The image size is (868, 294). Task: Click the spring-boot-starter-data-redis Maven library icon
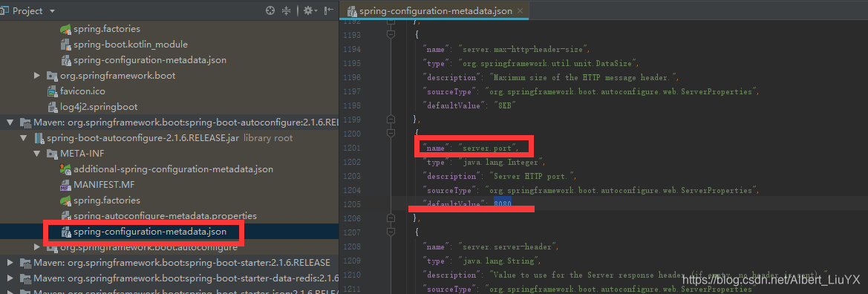(25, 278)
